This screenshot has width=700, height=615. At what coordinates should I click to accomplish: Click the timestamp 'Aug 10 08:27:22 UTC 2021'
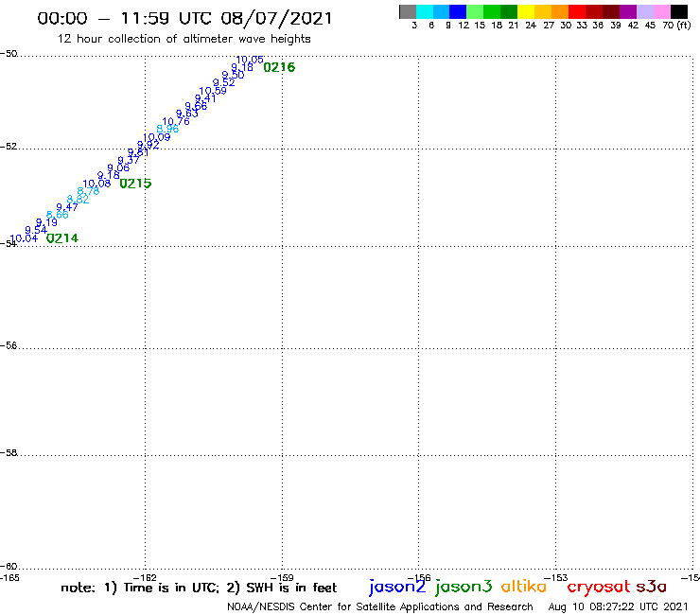pos(619,607)
